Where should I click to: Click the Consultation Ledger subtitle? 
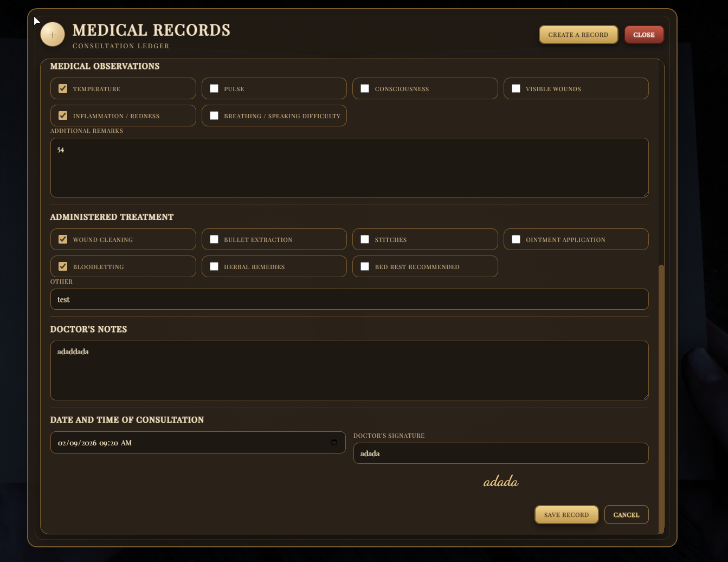point(121,46)
